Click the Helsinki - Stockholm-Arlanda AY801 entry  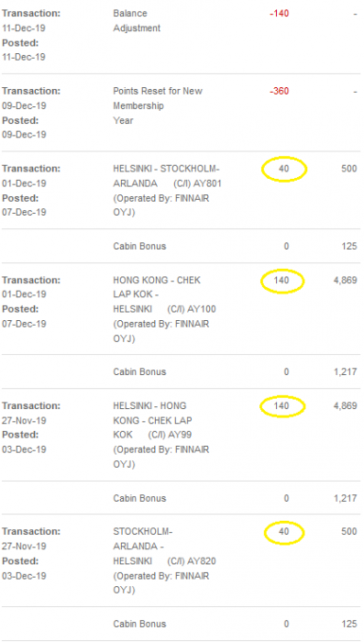coord(167,191)
